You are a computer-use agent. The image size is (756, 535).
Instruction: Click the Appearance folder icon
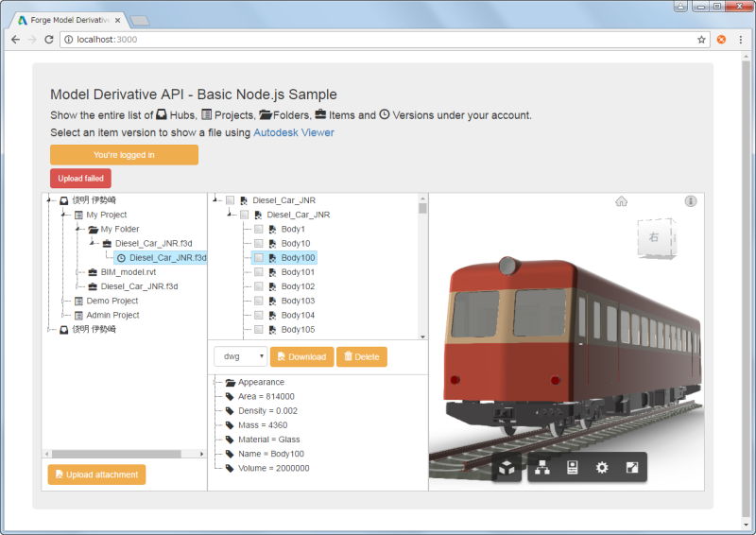231,382
